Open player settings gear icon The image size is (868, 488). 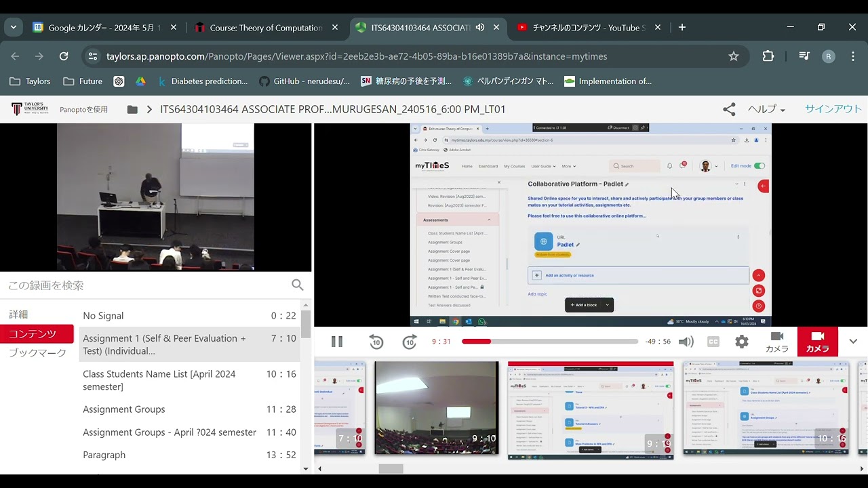coord(742,342)
